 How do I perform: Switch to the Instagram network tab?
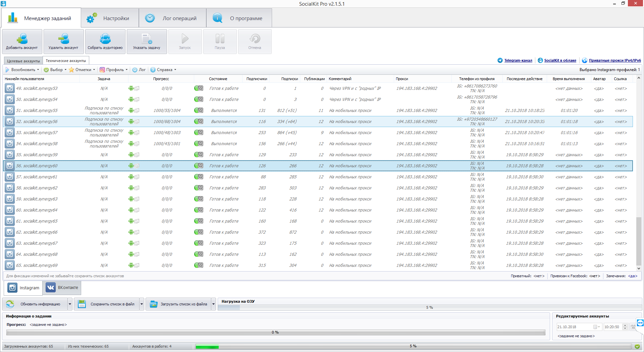[24, 288]
